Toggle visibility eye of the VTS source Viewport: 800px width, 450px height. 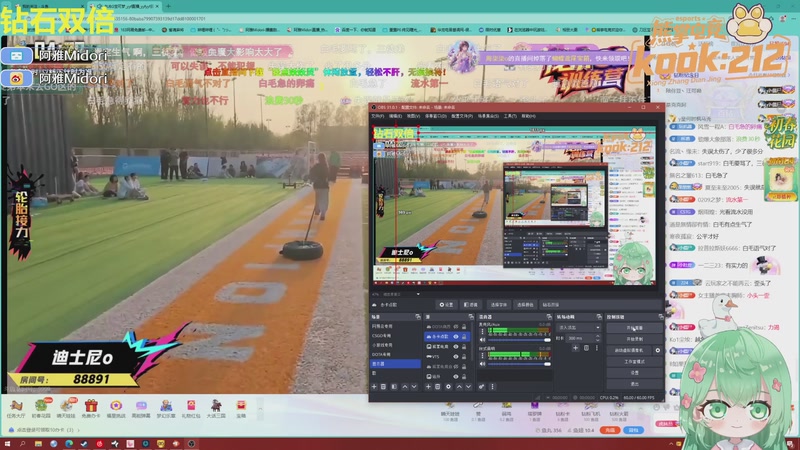[456, 357]
